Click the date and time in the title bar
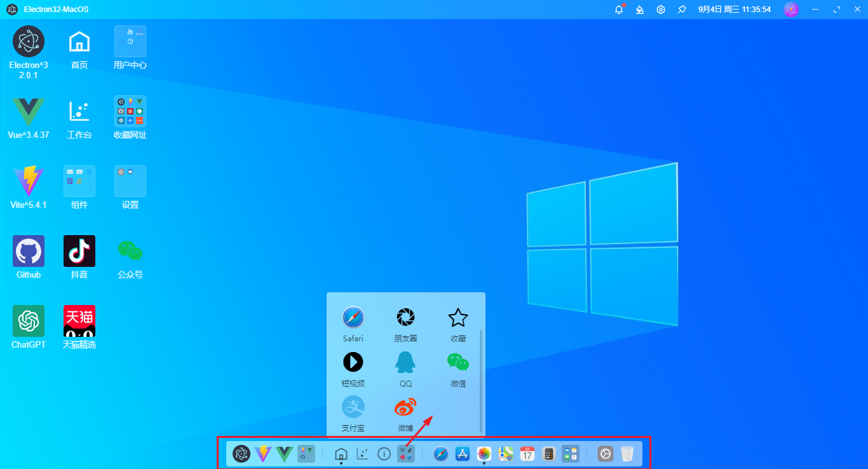868x469 pixels. pyautogui.click(x=735, y=10)
